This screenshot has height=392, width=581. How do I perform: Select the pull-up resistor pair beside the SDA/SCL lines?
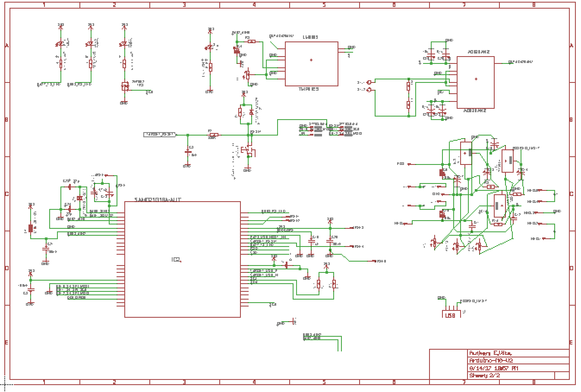click(326, 284)
